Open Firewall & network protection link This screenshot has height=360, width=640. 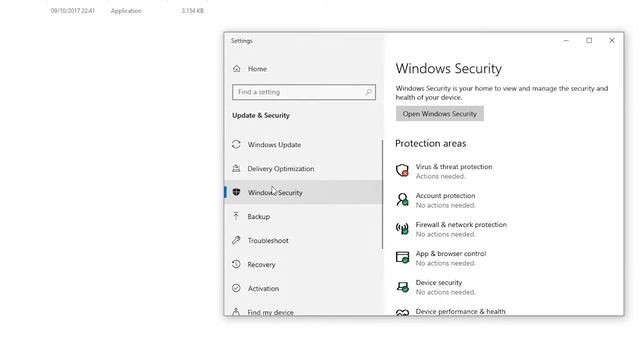[x=461, y=224]
